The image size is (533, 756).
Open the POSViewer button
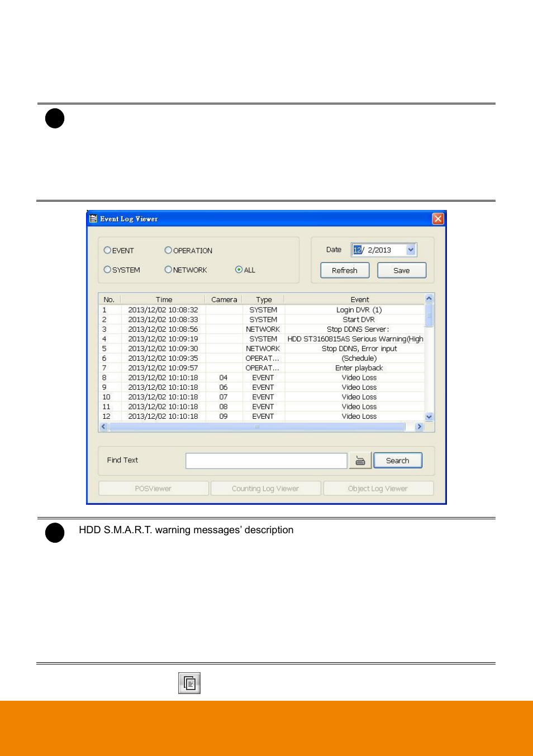click(154, 489)
